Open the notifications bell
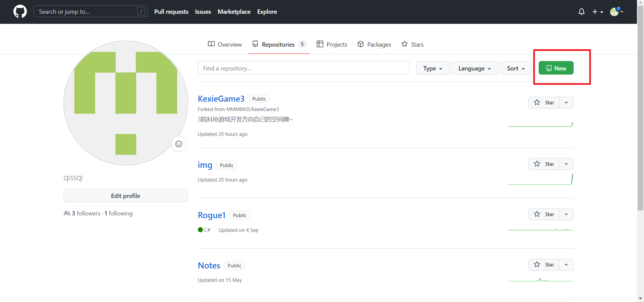Viewport: 644px width, 302px height. click(x=582, y=12)
